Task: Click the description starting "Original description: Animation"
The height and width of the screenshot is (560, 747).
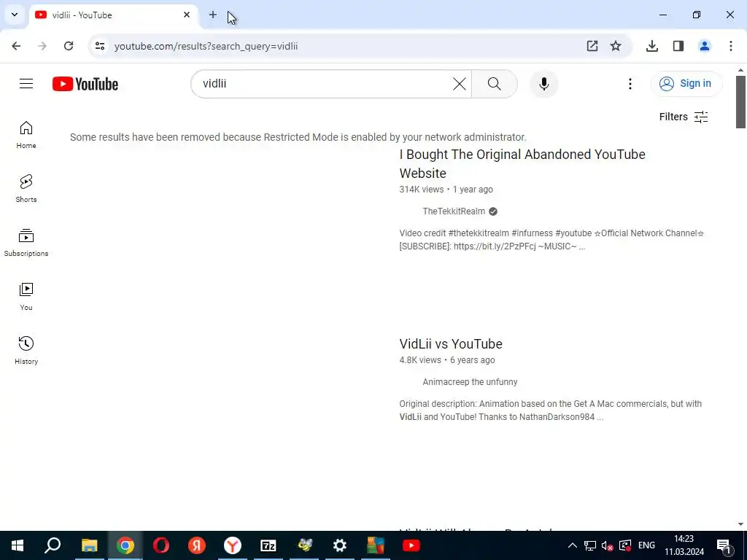Action: pos(550,410)
